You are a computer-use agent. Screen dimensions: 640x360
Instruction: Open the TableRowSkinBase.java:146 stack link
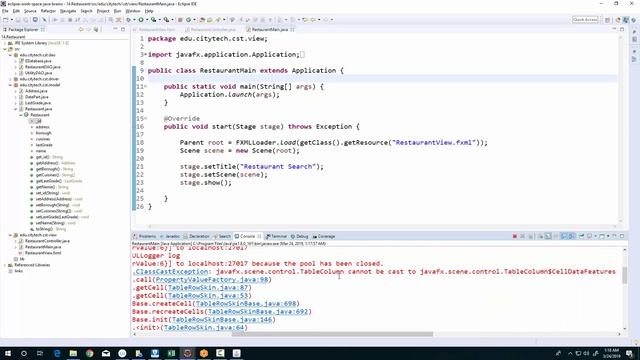coord(222,320)
